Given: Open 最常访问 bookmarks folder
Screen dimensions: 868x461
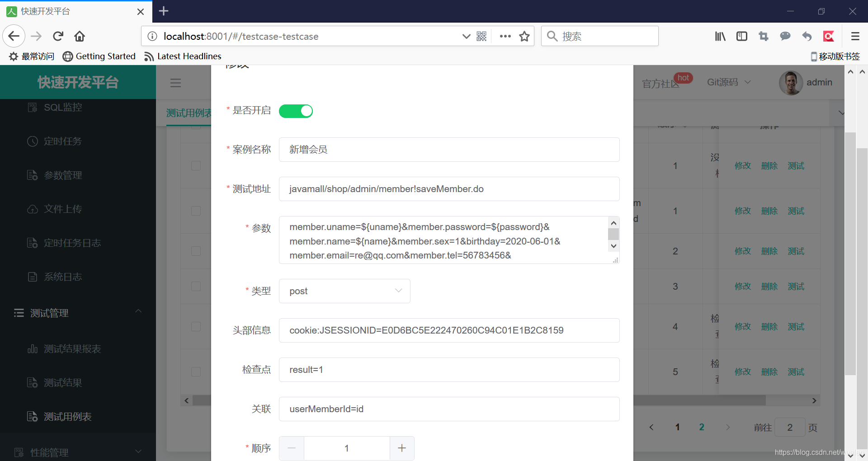Looking at the screenshot, I should (x=32, y=56).
